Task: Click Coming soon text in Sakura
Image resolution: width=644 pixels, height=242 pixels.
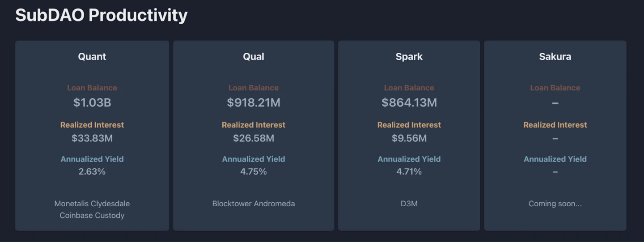Action: click(x=555, y=204)
